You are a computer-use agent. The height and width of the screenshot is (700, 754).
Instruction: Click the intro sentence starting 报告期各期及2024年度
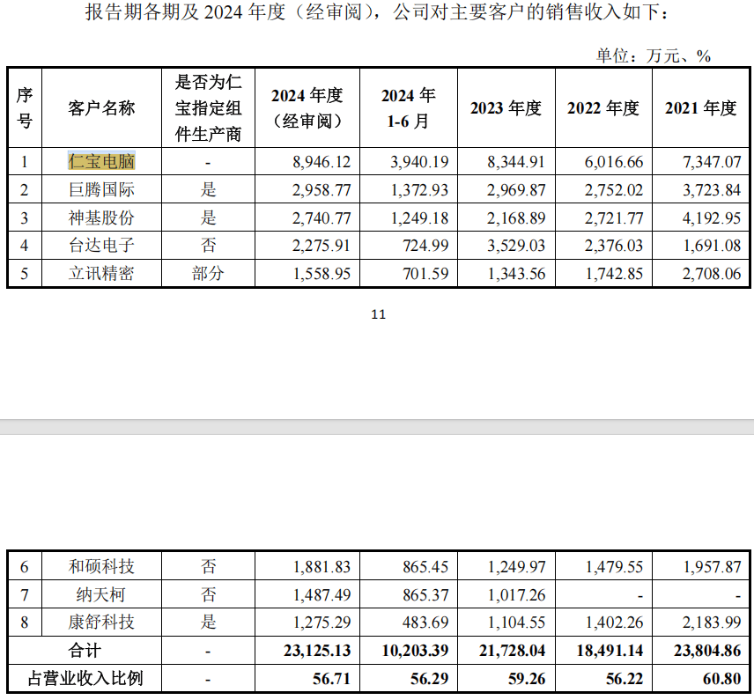378,12
